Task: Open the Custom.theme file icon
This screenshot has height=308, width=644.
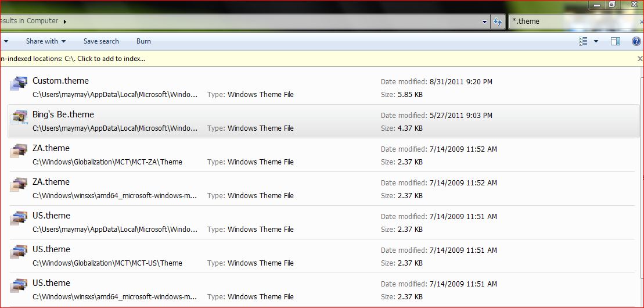Action: click(x=19, y=83)
